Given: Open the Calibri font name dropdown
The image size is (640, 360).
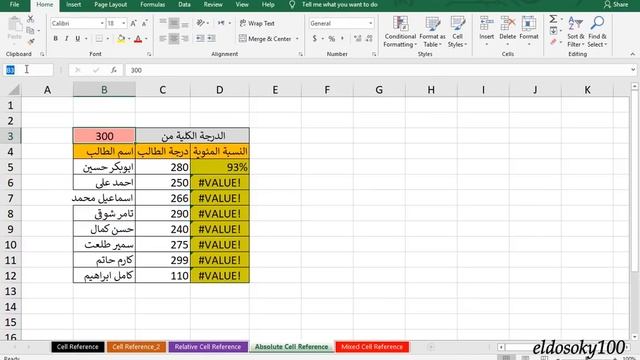Looking at the screenshot, I should point(102,23).
